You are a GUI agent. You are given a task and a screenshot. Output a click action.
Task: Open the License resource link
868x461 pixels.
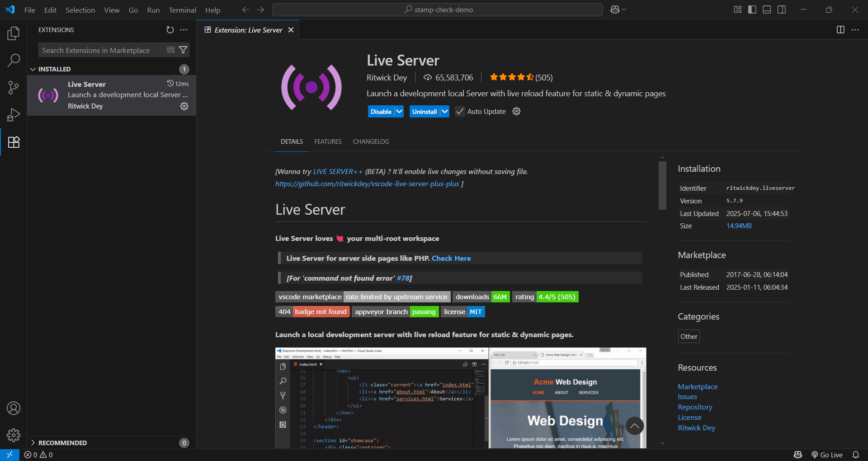[x=689, y=418]
